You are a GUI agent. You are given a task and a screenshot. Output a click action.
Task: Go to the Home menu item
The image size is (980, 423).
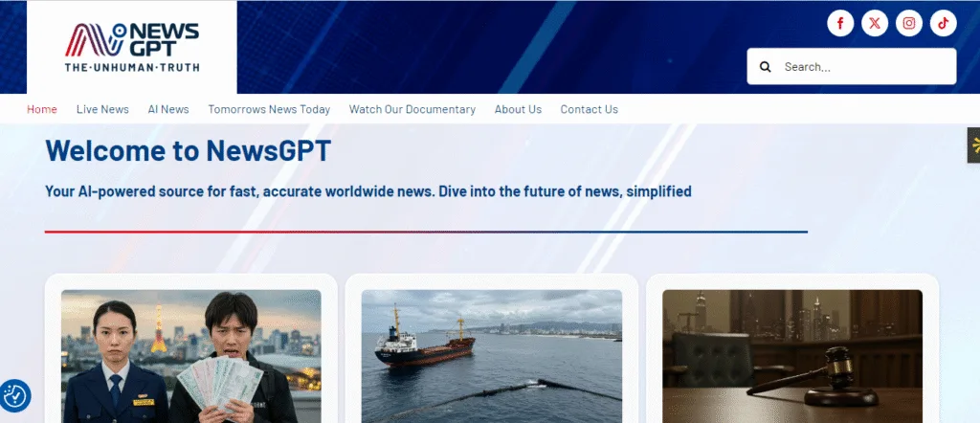[x=42, y=109]
